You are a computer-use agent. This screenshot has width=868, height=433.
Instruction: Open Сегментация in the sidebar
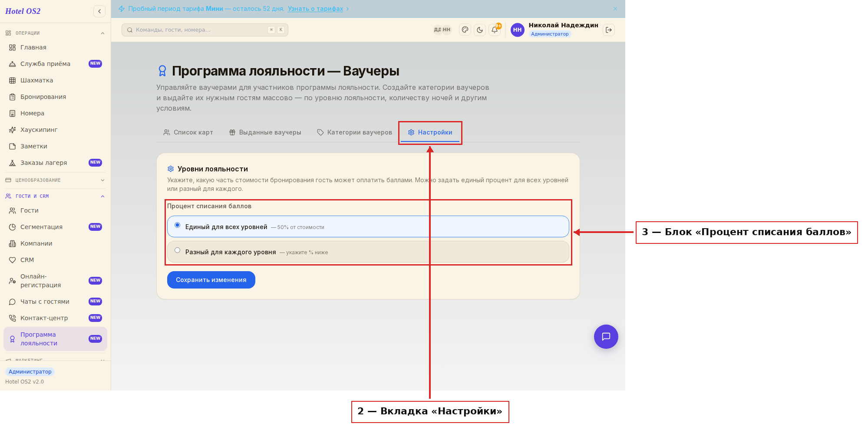55,227
